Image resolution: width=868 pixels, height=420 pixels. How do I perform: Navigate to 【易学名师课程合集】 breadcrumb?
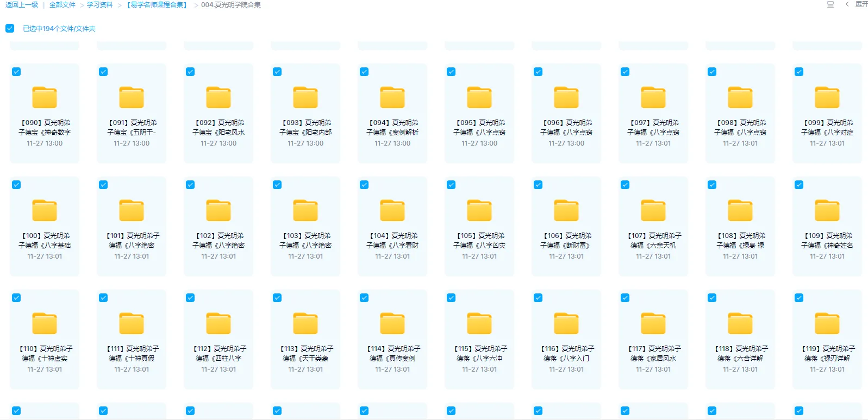pos(157,5)
